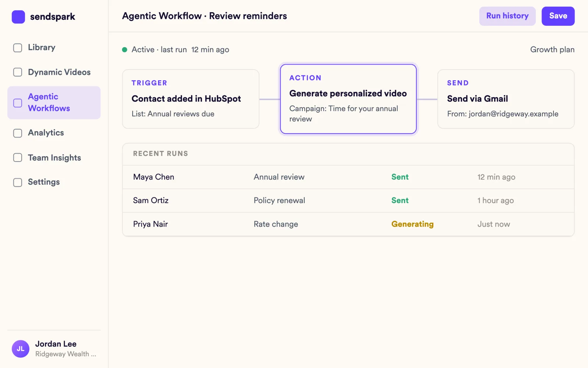This screenshot has height=368, width=588.
Task: Save the workflow
Action: (x=558, y=16)
